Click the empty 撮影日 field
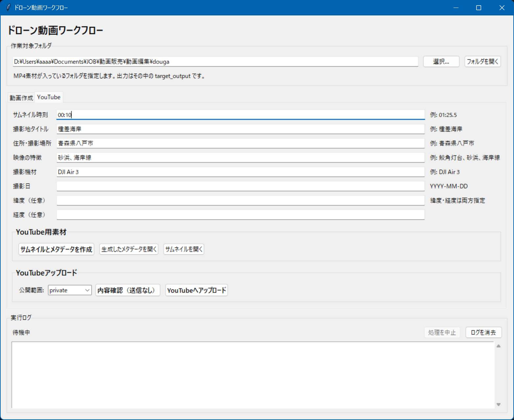Image resolution: width=514 pixels, height=420 pixels. (241, 186)
